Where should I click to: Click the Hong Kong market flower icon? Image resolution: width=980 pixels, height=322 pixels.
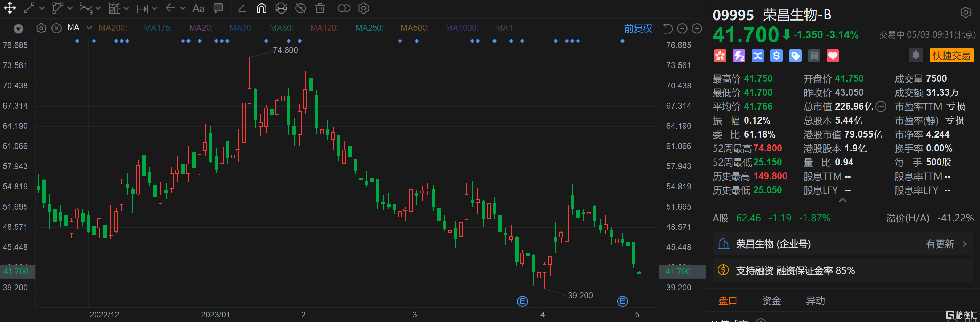pyautogui.click(x=720, y=56)
